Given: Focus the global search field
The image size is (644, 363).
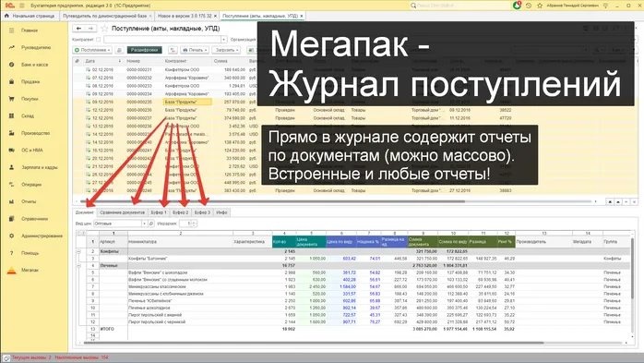Looking at the screenshot, I should pos(460,6).
